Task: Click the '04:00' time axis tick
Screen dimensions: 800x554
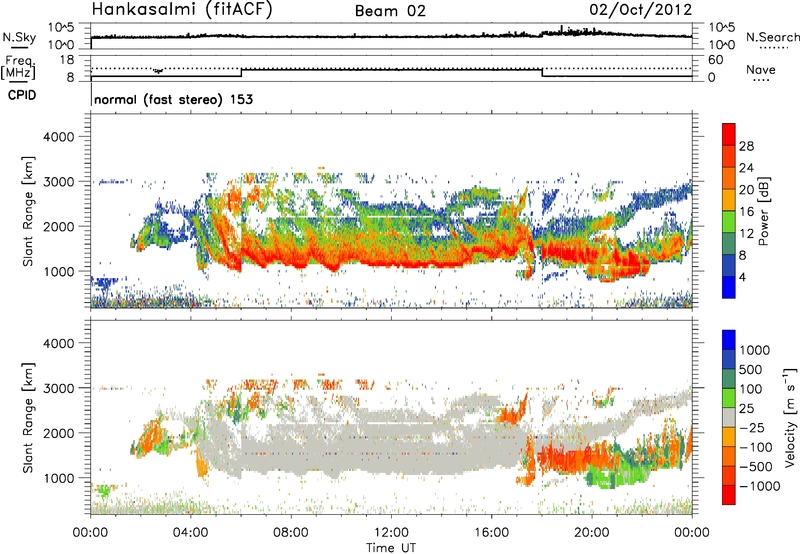Action: (x=191, y=533)
